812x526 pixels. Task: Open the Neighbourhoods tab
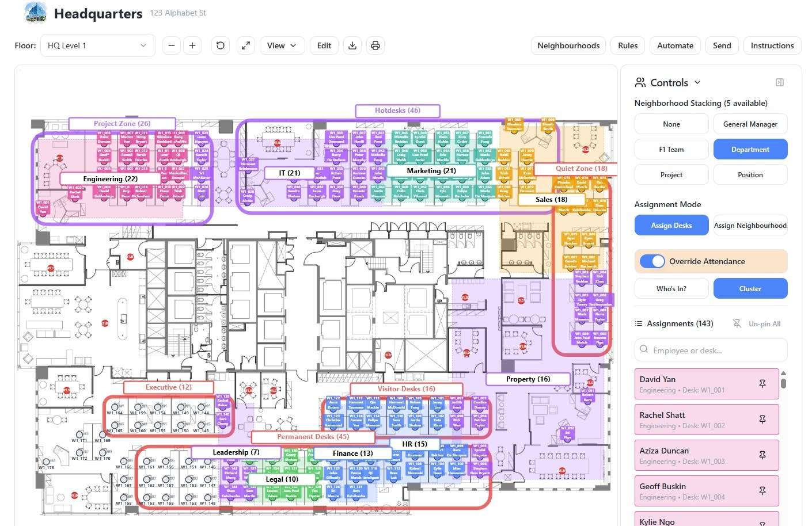(x=568, y=45)
